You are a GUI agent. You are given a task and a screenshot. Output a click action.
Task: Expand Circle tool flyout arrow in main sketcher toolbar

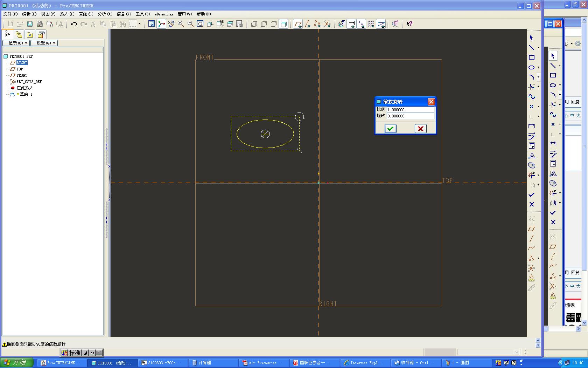(x=538, y=67)
